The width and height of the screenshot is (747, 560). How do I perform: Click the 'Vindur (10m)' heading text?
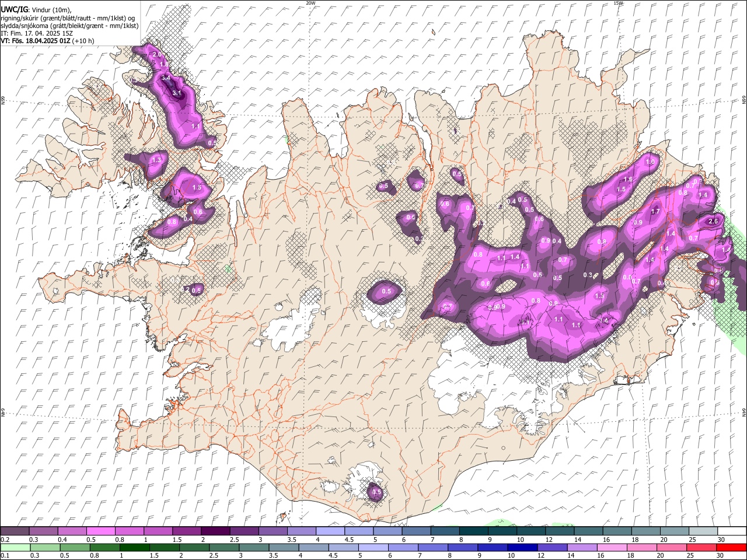50,10
